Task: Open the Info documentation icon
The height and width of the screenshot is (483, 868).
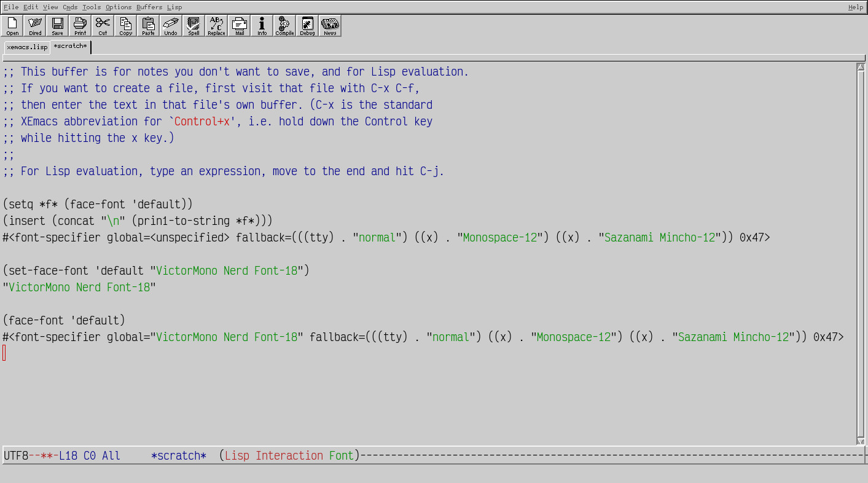Action: click(x=262, y=26)
